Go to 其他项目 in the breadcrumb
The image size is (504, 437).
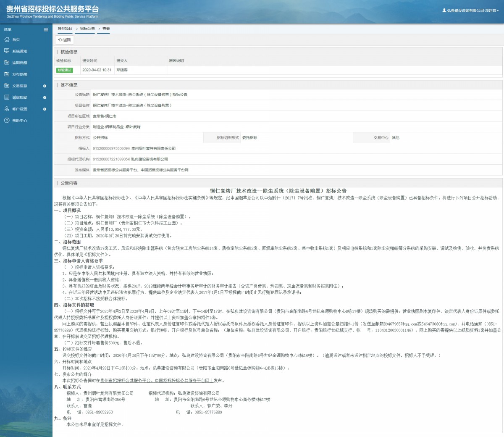pyautogui.click(x=65, y=29)
